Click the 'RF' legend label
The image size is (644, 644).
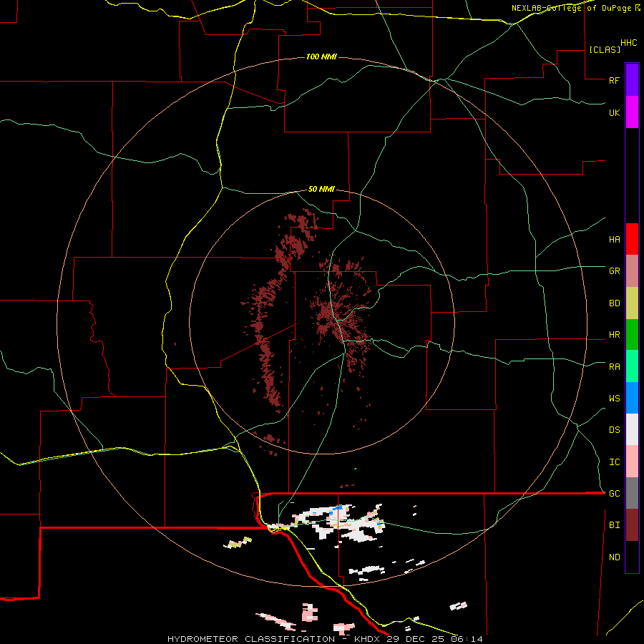(x=614, y=80)
